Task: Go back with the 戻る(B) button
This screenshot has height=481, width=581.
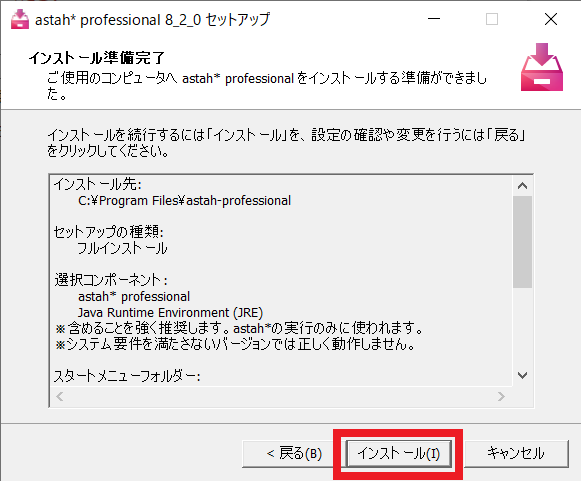Action: coord(294,454)
